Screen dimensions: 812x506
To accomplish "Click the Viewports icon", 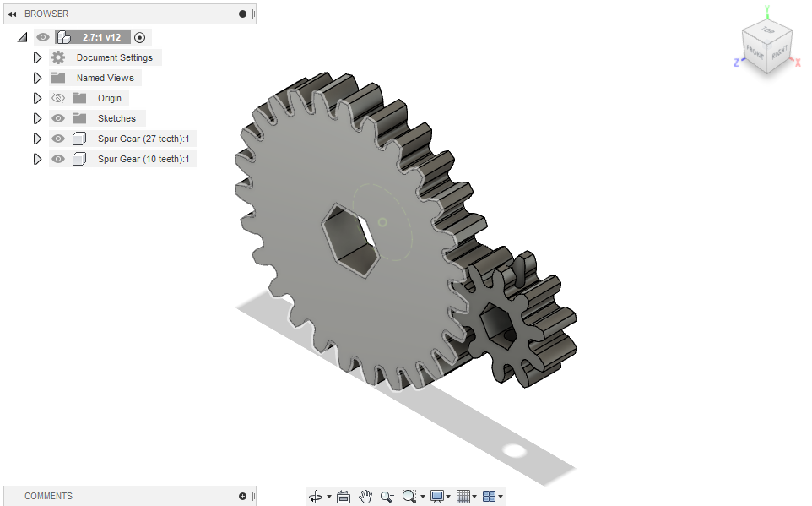I will point(488,497).
